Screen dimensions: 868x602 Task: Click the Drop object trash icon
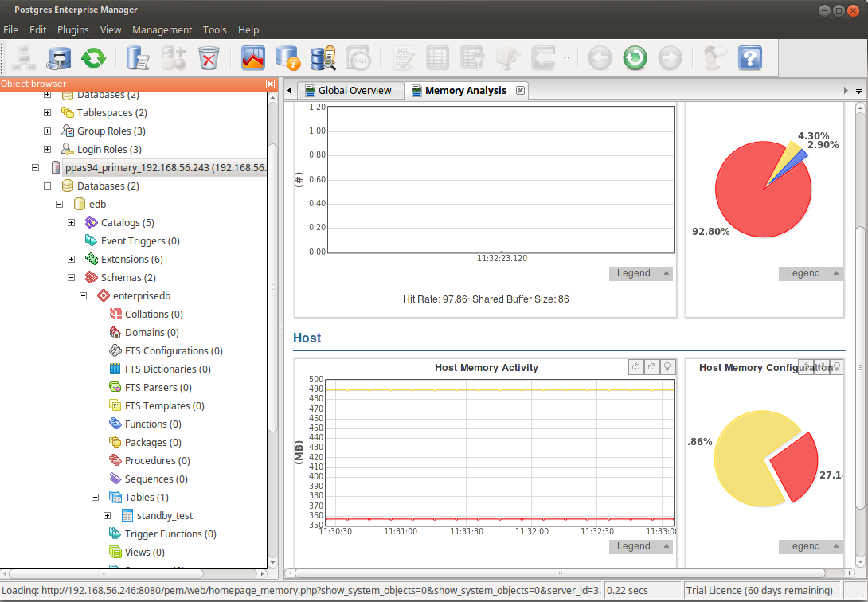tap(209, 57)
